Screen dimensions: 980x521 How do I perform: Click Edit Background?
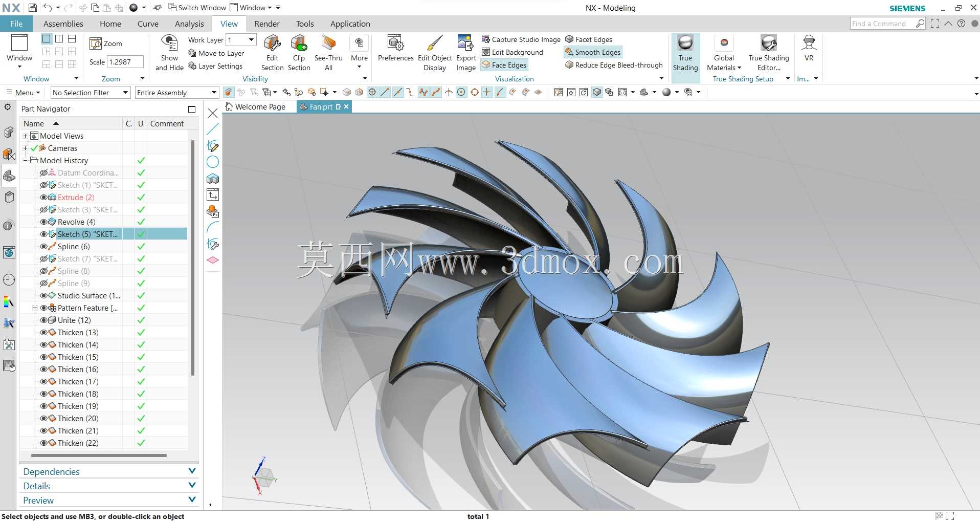[x=513, y=52]
